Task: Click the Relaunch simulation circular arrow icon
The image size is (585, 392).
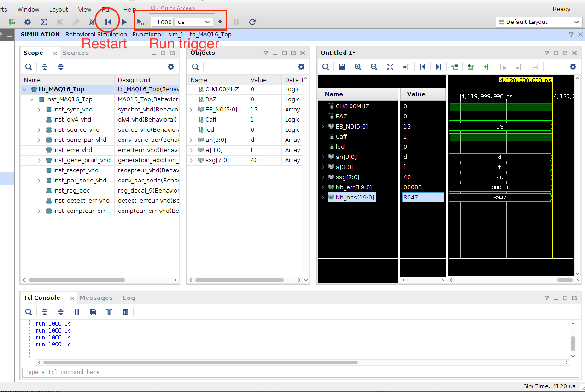Action: coord(252,22)
